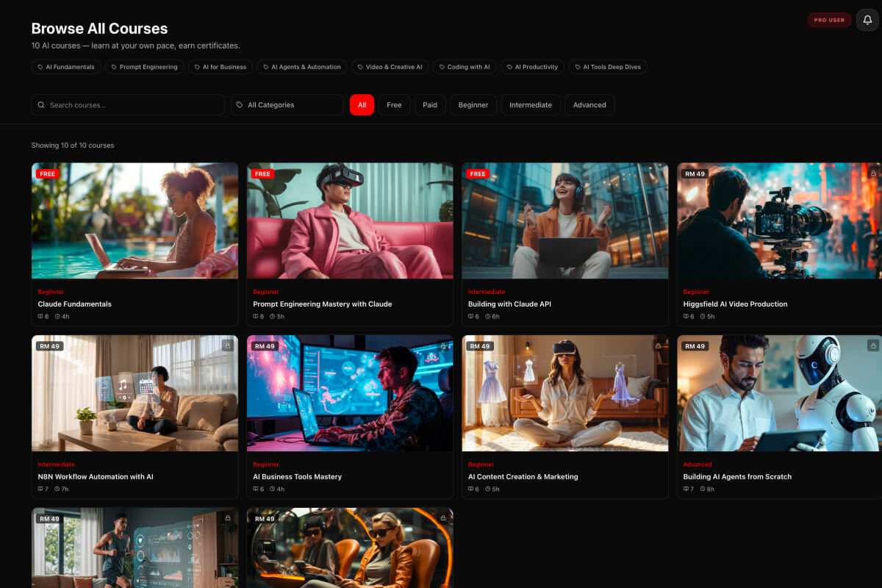Click lock icon on N8N Workflow card
Image resolution: width=882 pixels, height=588 pixels.
pyautogui.click(x=228, y=345)
